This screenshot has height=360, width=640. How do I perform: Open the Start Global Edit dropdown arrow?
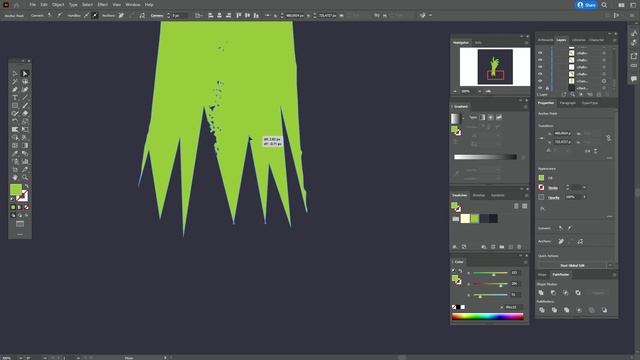coord(611,265)
